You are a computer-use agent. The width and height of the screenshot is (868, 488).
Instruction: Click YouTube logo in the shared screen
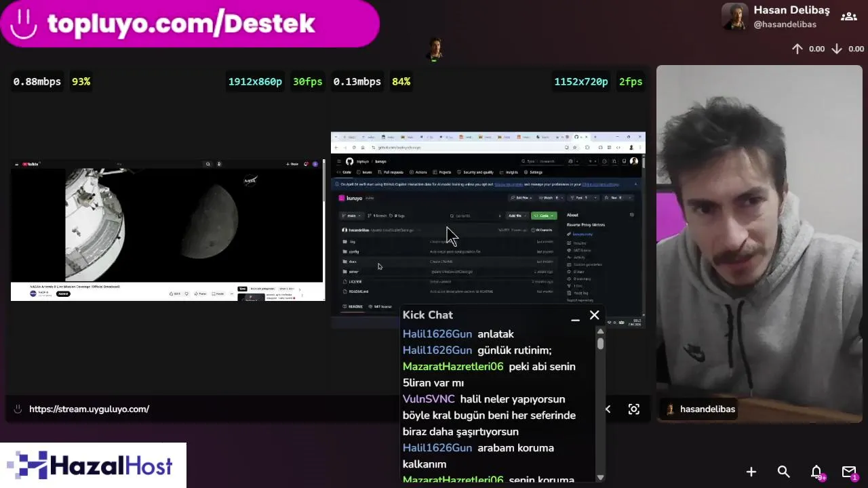[30, 164]
